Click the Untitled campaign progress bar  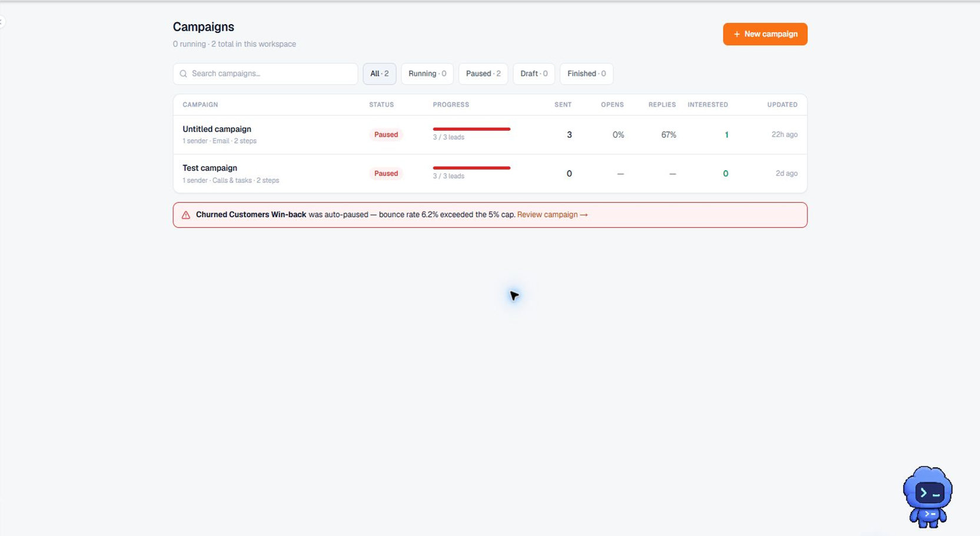[471, 129]
